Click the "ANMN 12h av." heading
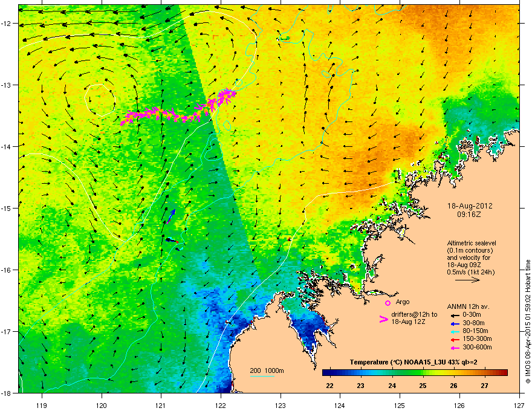The width and height of the screenshot is (532, 411). [x=468, y=307]
